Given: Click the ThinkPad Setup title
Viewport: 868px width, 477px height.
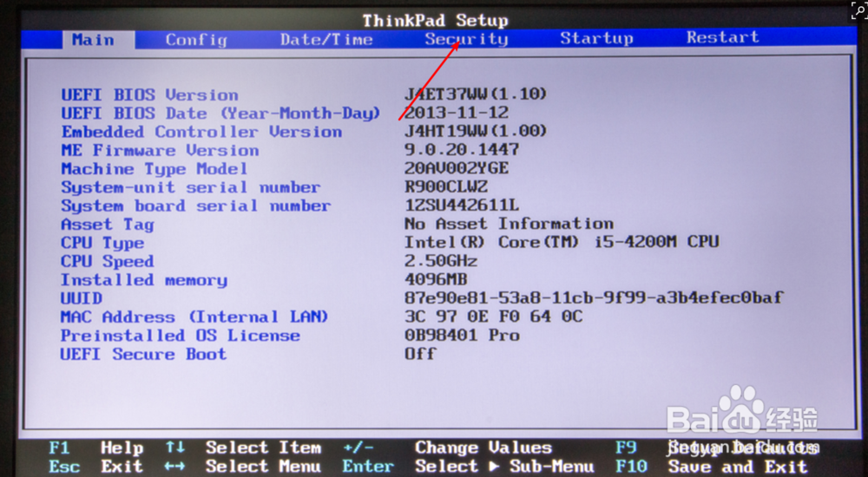Looking at the screenshot, I should 435,21.
